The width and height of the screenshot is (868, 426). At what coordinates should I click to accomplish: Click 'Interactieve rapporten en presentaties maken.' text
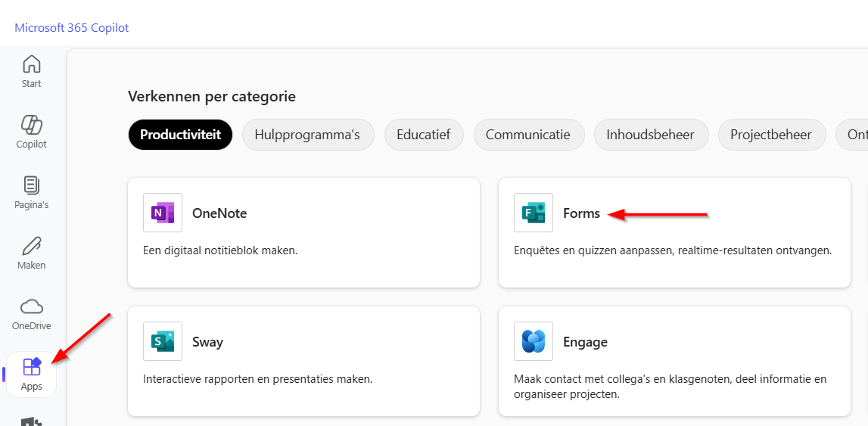pos(257,380)
